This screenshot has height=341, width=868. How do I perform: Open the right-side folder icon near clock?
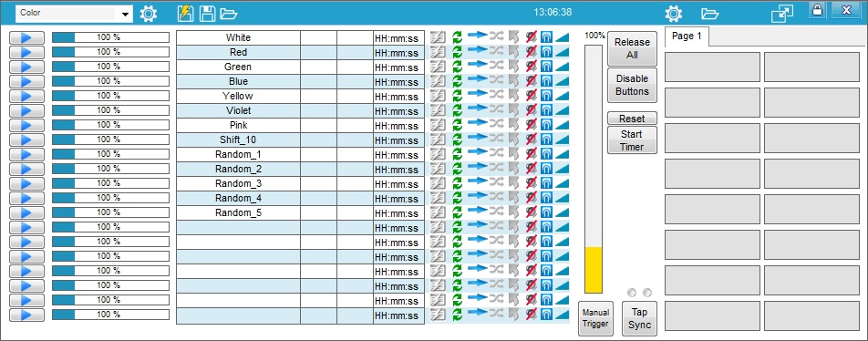709,14
